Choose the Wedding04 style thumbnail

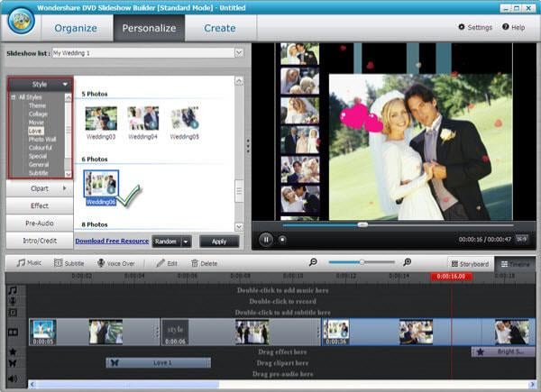[x=142, y=119]
